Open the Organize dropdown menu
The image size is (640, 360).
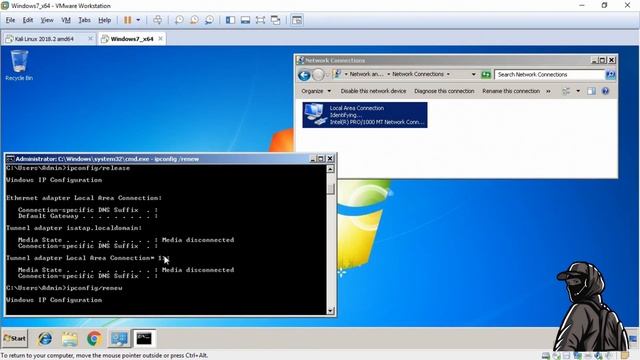[x=316, y=91]
